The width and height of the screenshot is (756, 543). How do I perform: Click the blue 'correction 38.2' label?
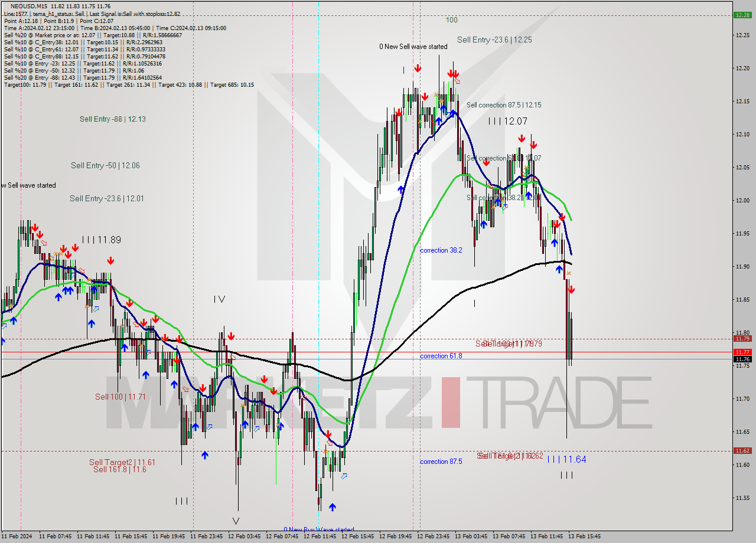click(x=441, y=250)
